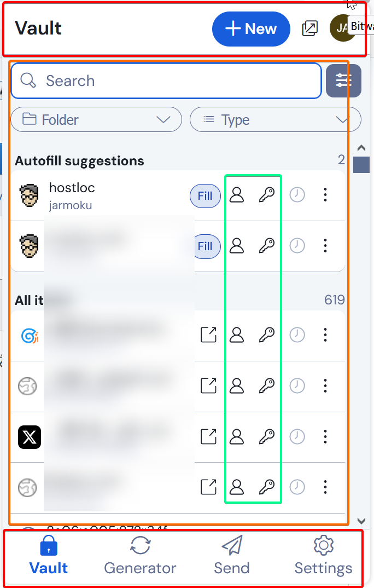
Task: Focus the vault Search field
Action: pos(166,80)
